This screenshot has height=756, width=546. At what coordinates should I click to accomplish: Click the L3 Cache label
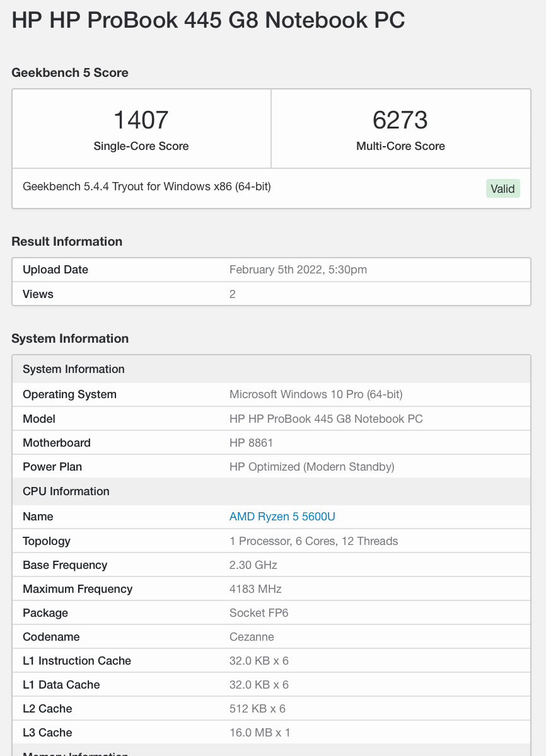click(47, 733)
